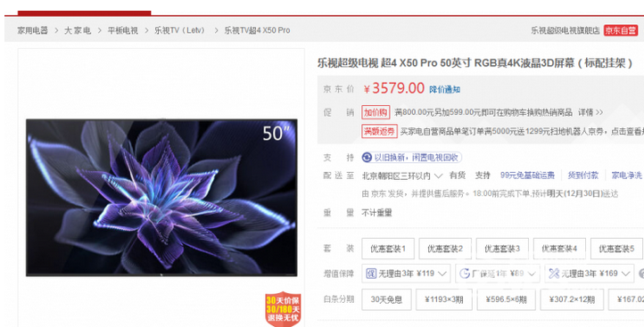
Task: Click the shield icon beside 无理由3年 ¥119
Action: pyautogui.click(x=371, y=274)
